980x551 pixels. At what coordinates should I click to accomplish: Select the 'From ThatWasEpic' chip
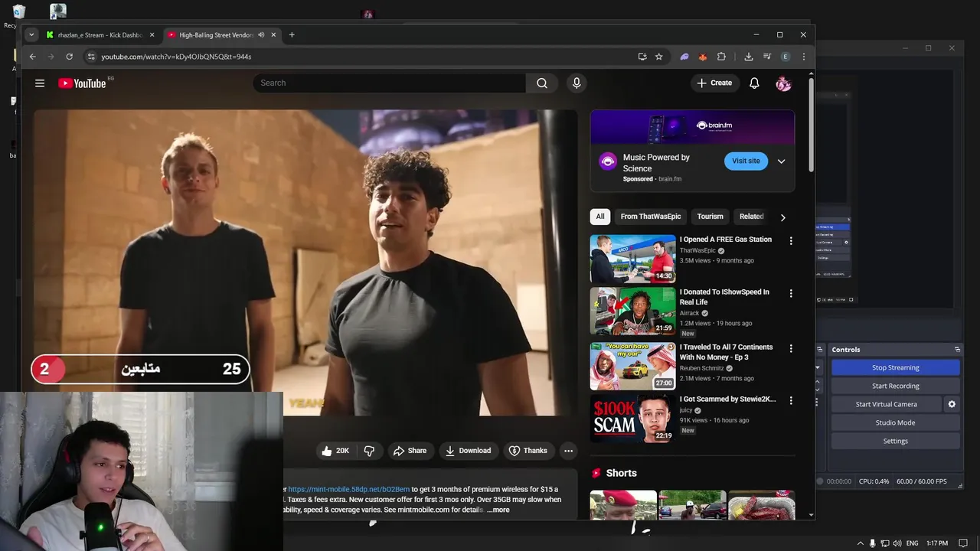pyautogui.click(x=651, y=217)
